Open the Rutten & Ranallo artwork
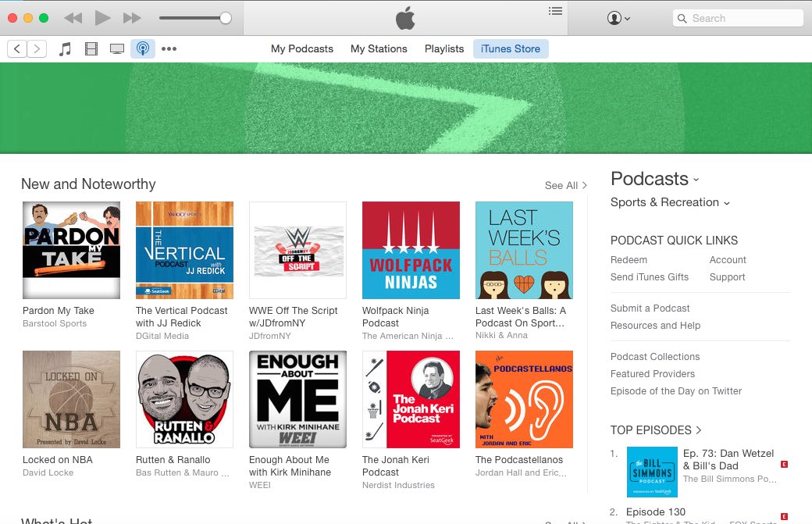 point(184,399)
